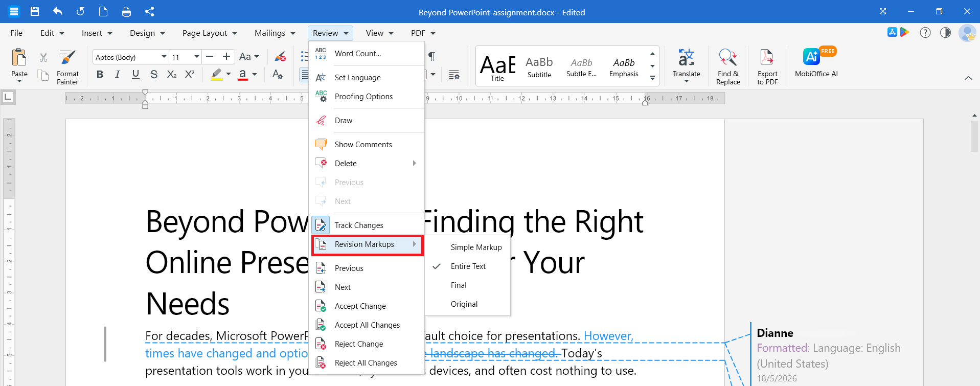The width and height of the screenshot is (980, 386).
Task: Toggle Bold formatting
Action: [100, 74]
